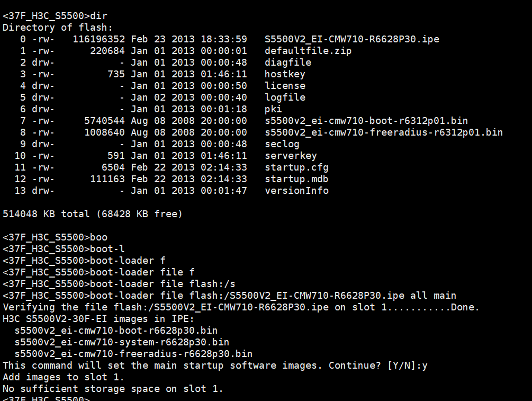The width and height of the screenshot is (532, 401).
Task: Click the "514048 KB total" storage summary line
Action: [x=92, y=214]
